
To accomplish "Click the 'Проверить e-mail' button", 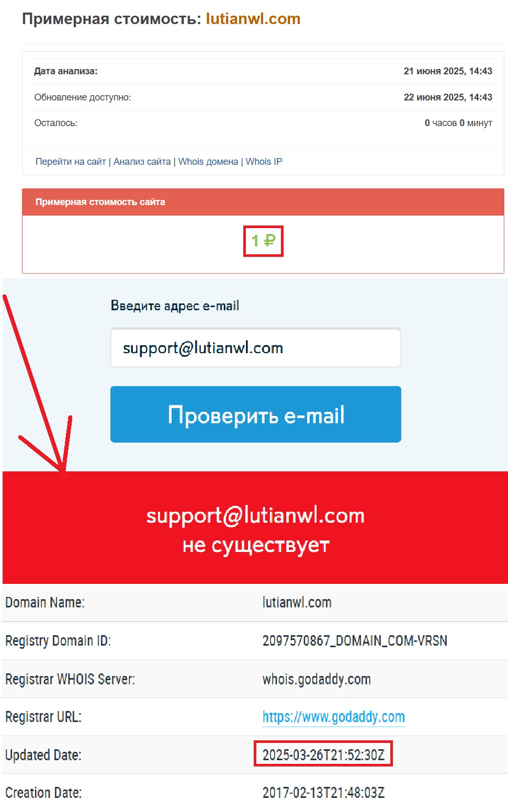I will point(256,414).
